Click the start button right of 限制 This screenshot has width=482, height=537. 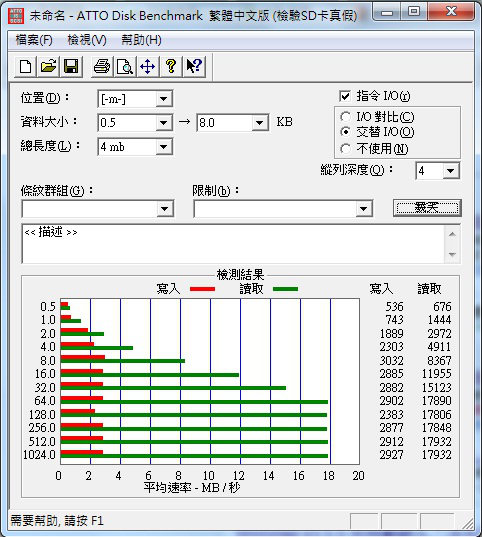[x=427, y=208]
